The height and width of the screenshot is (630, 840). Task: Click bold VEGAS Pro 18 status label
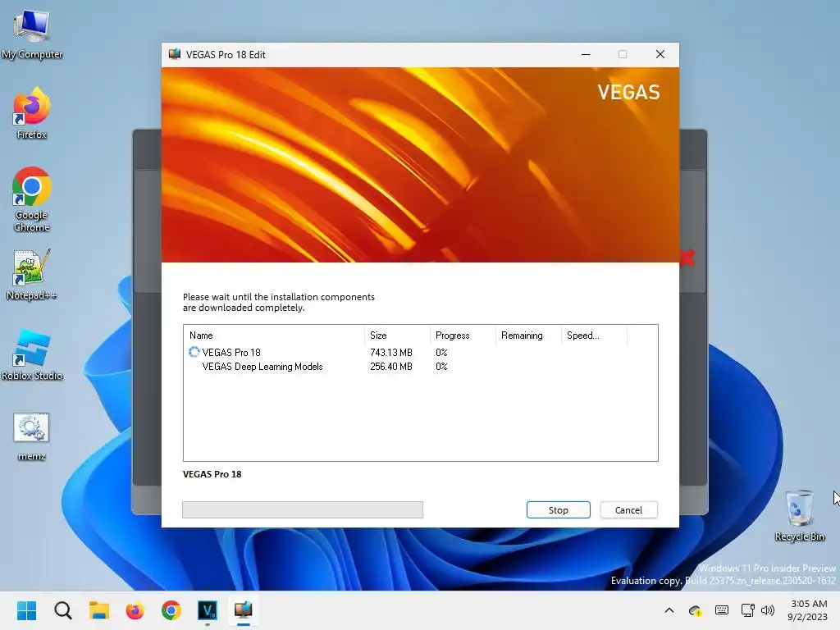pyautogui.click(x=212, y=474)
